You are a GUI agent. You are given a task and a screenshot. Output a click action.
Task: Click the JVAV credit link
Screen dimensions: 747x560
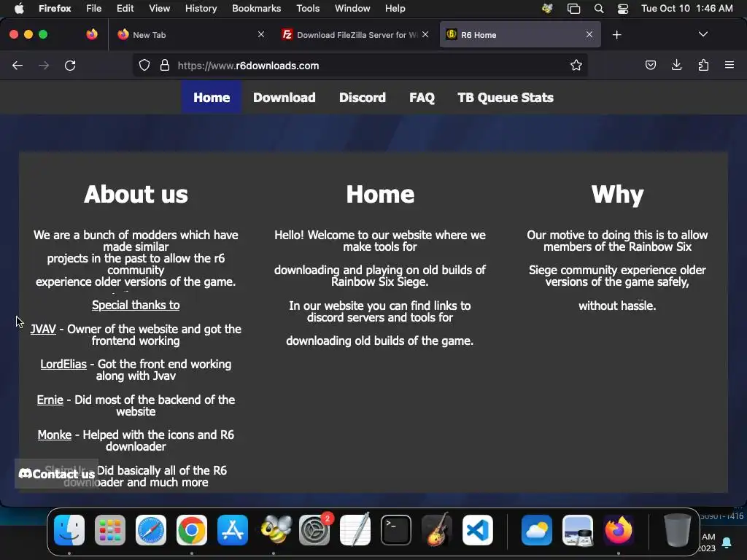[43, 329]
